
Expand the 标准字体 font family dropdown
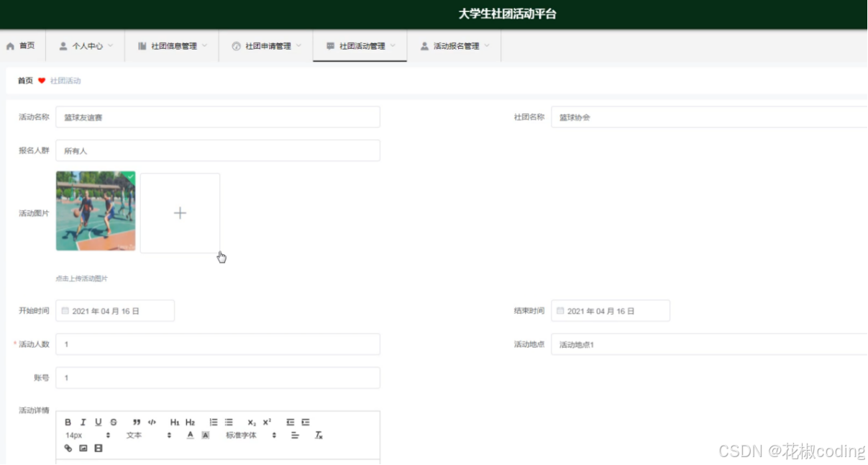click(x=248, y=435)
